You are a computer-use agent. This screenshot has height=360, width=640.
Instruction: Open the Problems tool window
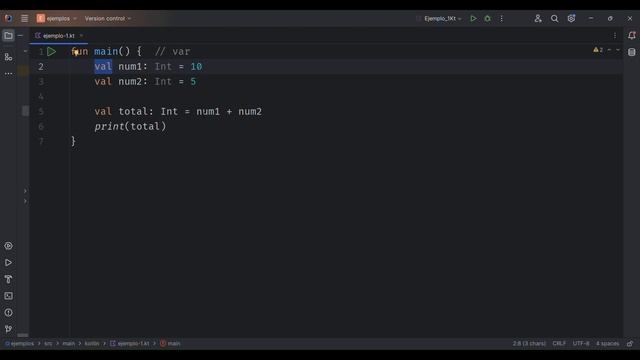point(8,313)
